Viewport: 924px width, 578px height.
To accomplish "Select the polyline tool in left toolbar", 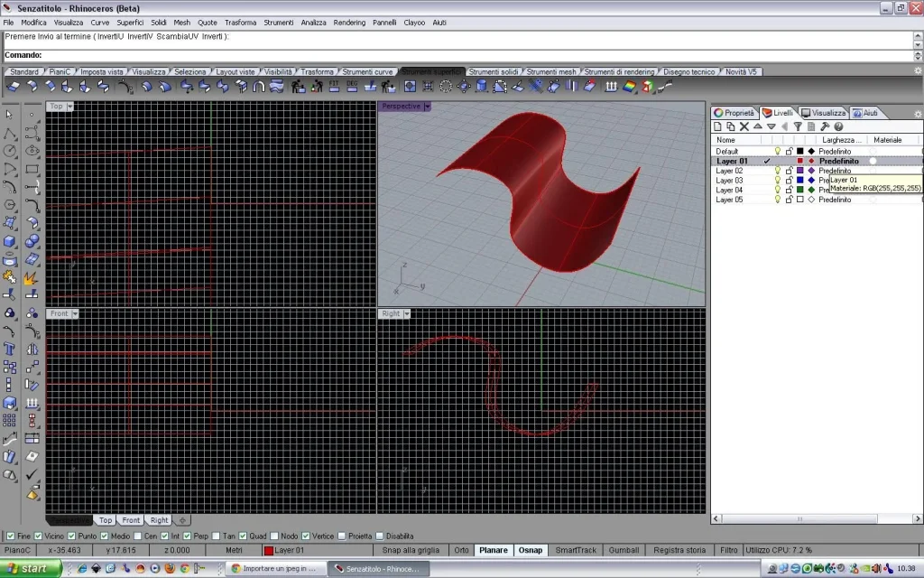I will (x=10, y=134).
